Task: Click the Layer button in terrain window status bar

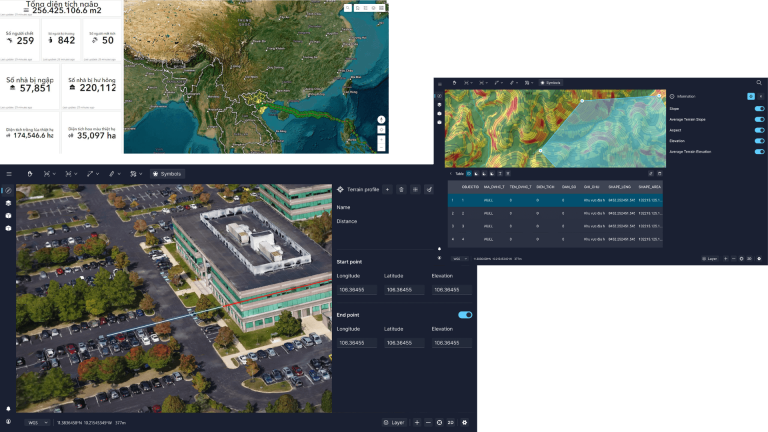Action: pos(709,259)
